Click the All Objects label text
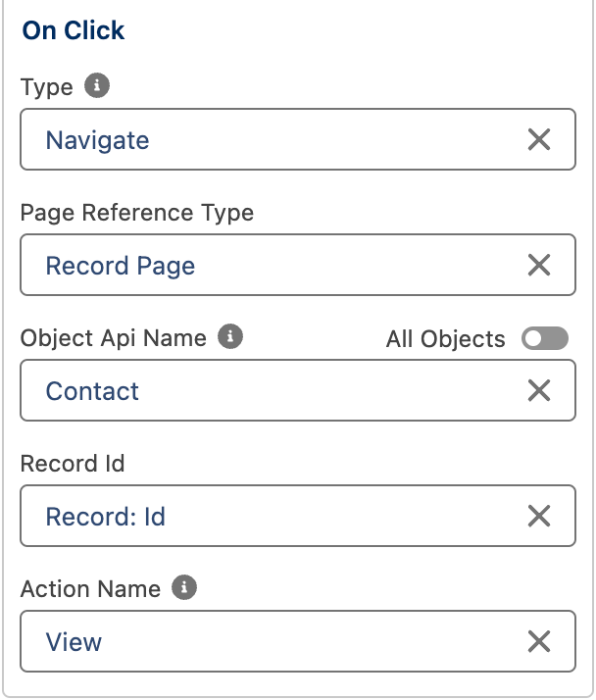The image size is (596, 700). 445,339
